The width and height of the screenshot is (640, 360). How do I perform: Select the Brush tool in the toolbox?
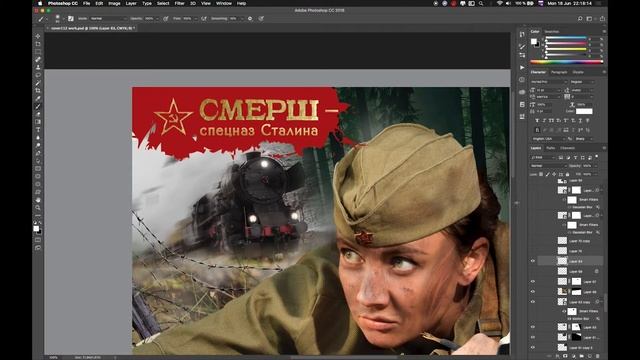coord(38,106)
